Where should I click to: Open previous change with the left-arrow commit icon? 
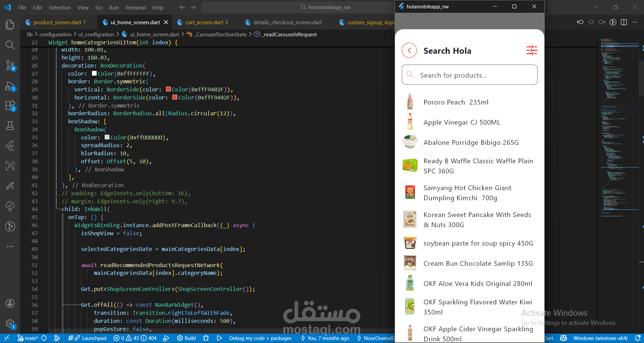pos(580,22)
